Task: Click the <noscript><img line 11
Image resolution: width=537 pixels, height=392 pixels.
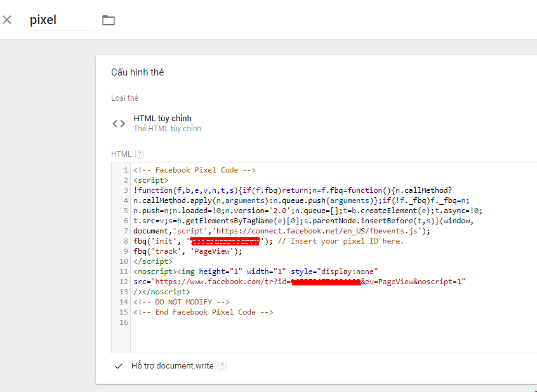Action: [x=255, y=271]
